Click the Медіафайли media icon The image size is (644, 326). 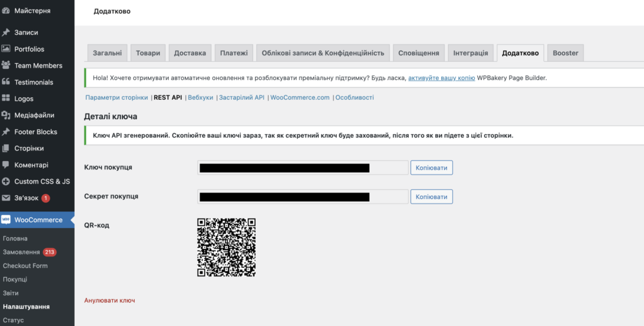6,115
